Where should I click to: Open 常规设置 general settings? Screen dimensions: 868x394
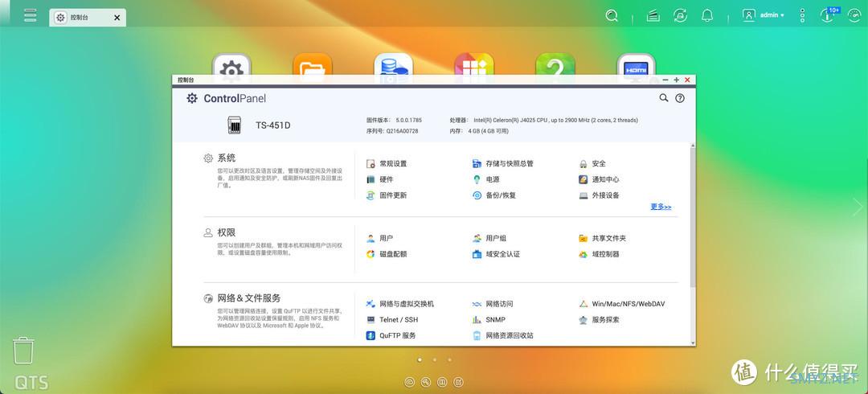click(387, 163)
